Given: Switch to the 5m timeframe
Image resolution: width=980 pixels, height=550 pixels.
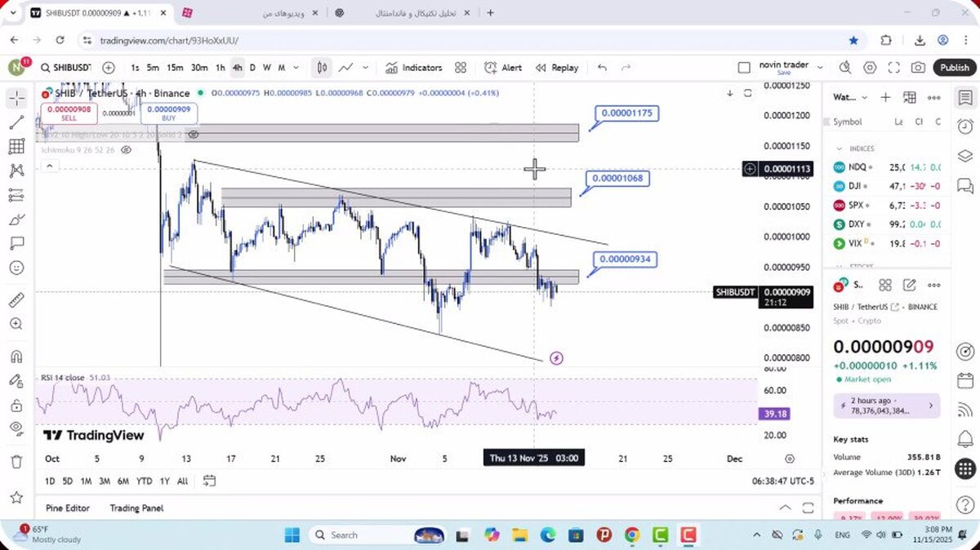Looking at the screenshot, I should click(153, 68).
